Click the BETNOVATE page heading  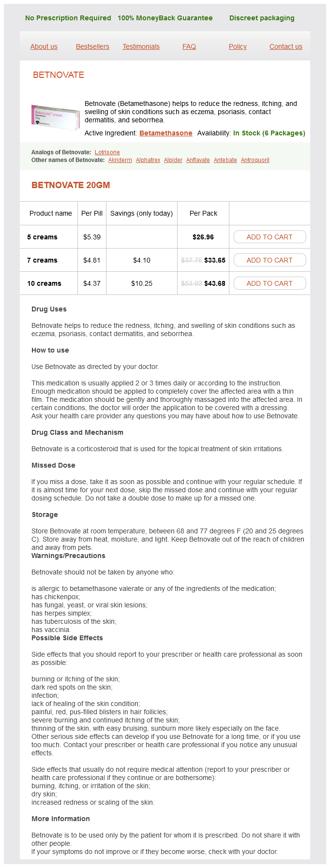point(59,75)
